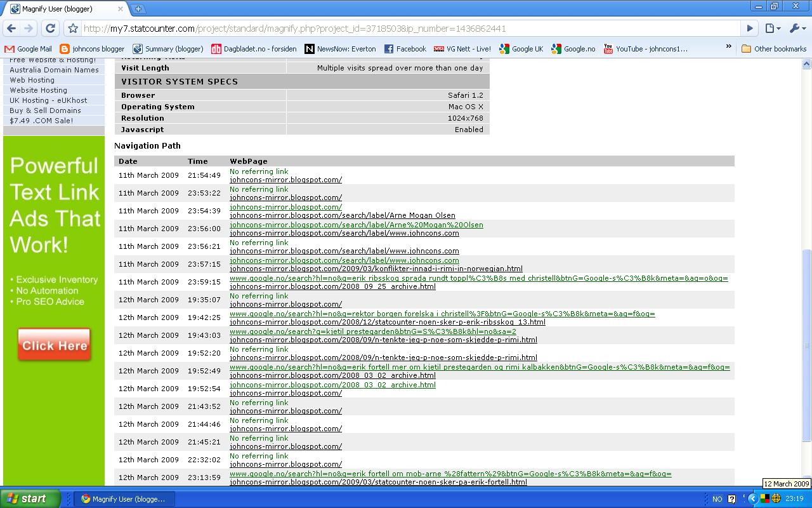This screenshot has height=508, width=812.
Task: Click the red Click Here ad button
Action: point(55,345)
